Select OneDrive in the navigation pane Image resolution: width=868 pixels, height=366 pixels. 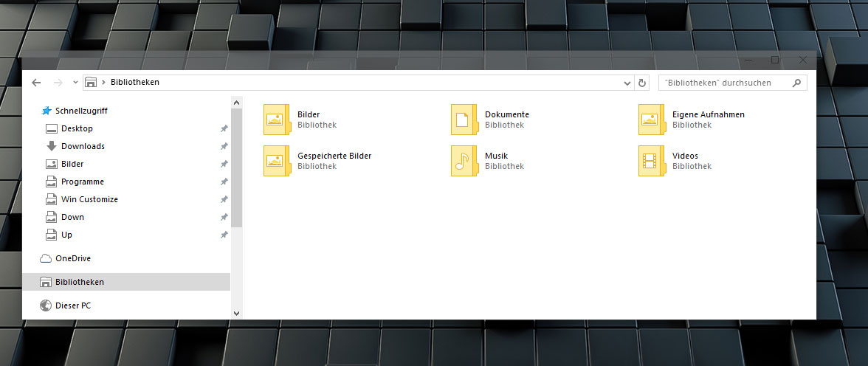[73, 258]
